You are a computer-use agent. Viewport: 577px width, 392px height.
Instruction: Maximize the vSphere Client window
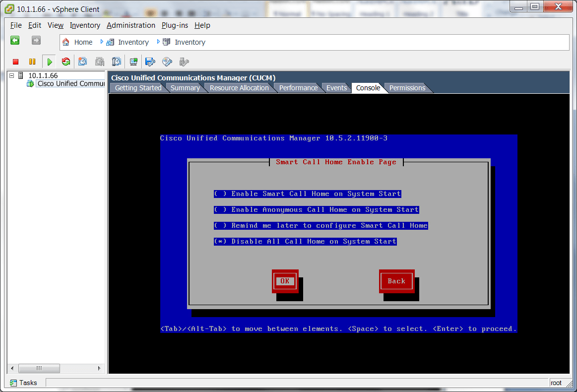pos(535,7)
